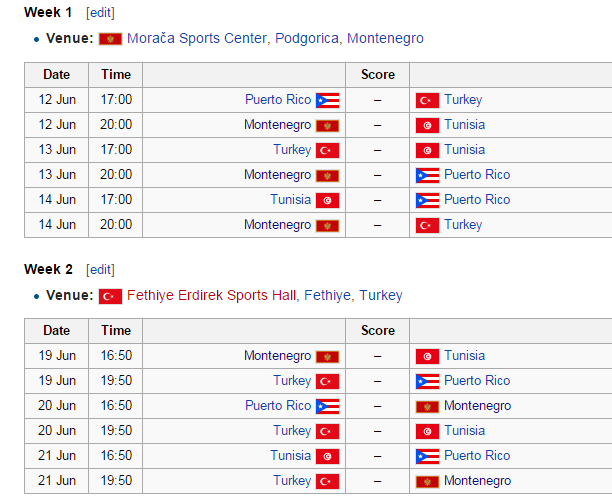Open Fethiye Erdirek Sports Hall red link
The height and width of the screenshot is (498, 612).
coord(211,295)
